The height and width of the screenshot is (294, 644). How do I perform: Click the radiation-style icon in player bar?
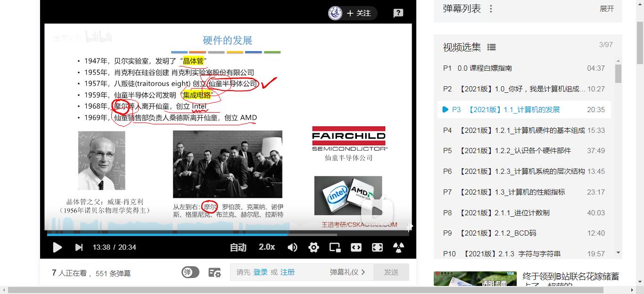(398, 247)
